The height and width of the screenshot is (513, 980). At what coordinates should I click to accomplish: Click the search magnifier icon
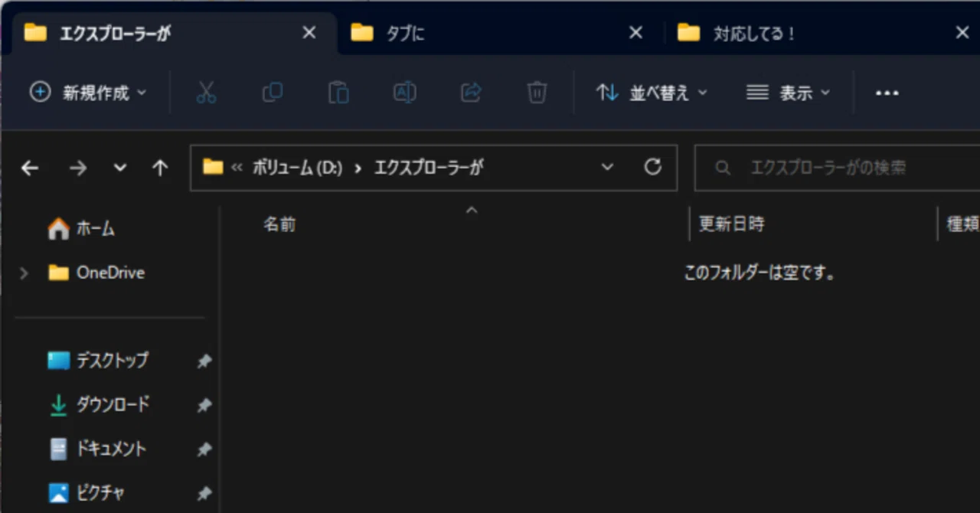click(722, 168)
